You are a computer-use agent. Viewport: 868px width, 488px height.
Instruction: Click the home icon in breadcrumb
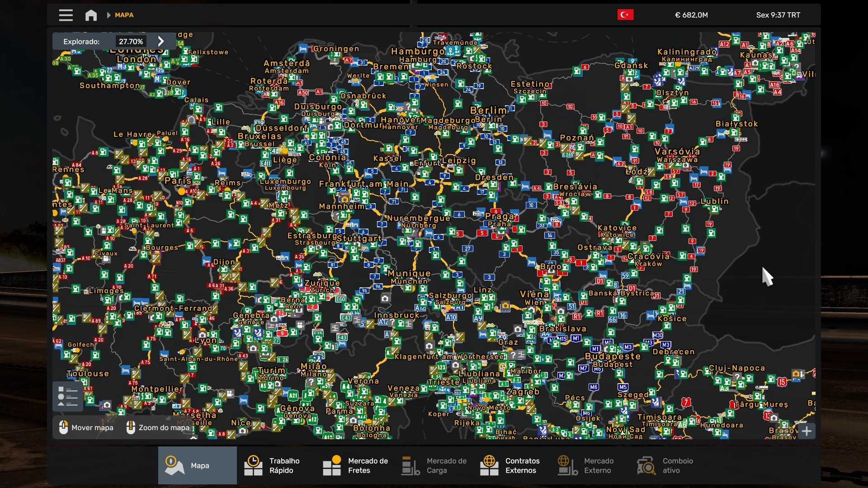(x=91, y=15)
